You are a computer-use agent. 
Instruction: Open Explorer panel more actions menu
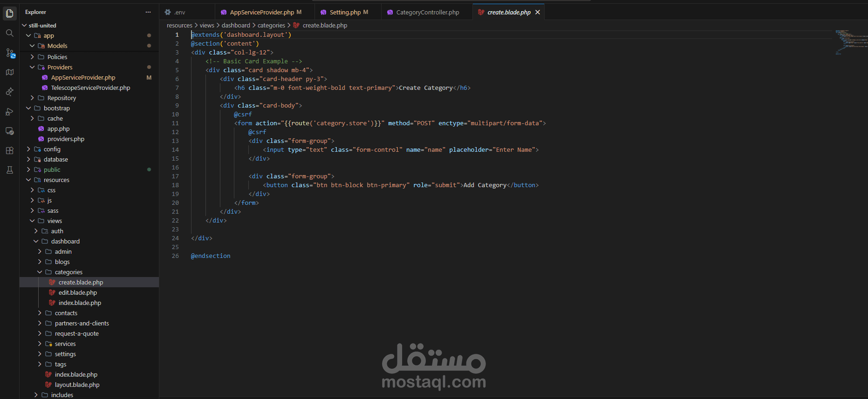[148, 12]
